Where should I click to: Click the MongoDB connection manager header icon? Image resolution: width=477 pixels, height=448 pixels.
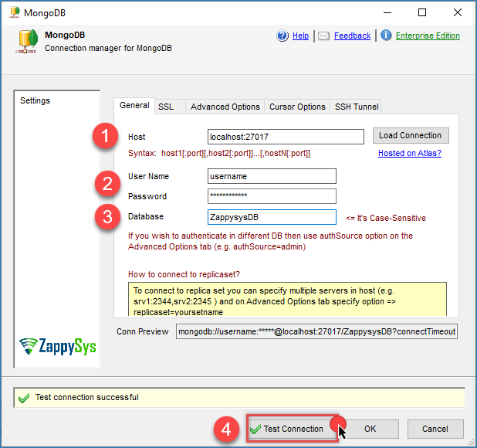25,42
